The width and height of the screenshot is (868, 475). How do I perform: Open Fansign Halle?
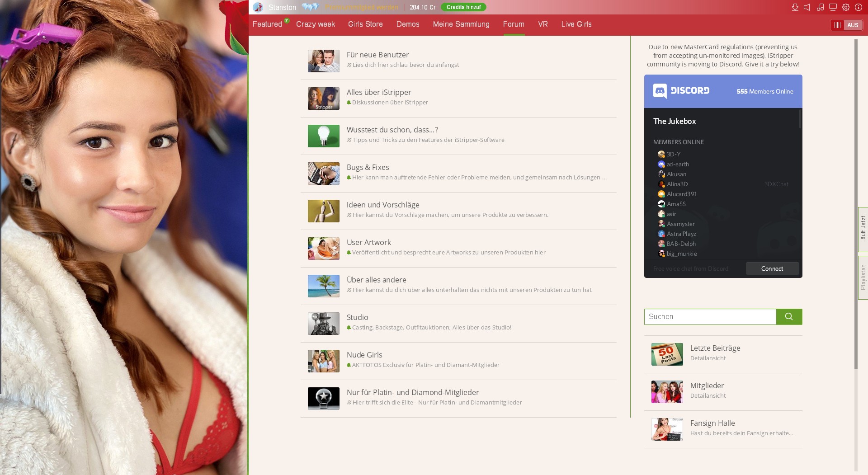[723, 429]
